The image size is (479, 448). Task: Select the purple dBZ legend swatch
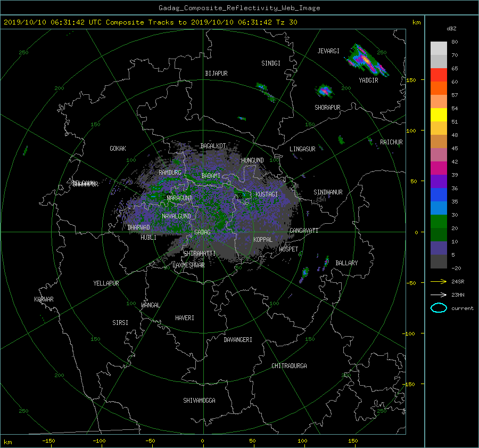pyautogui.click(x=439, y=182)
